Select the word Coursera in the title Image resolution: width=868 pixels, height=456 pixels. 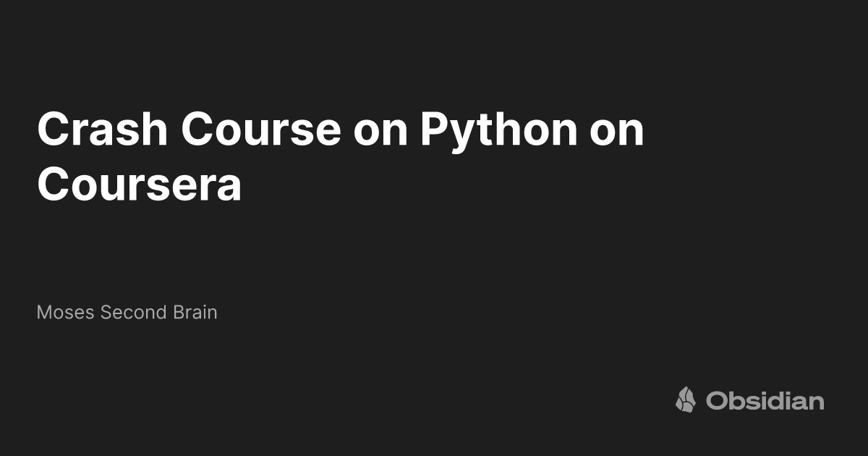tap(139, 185)
